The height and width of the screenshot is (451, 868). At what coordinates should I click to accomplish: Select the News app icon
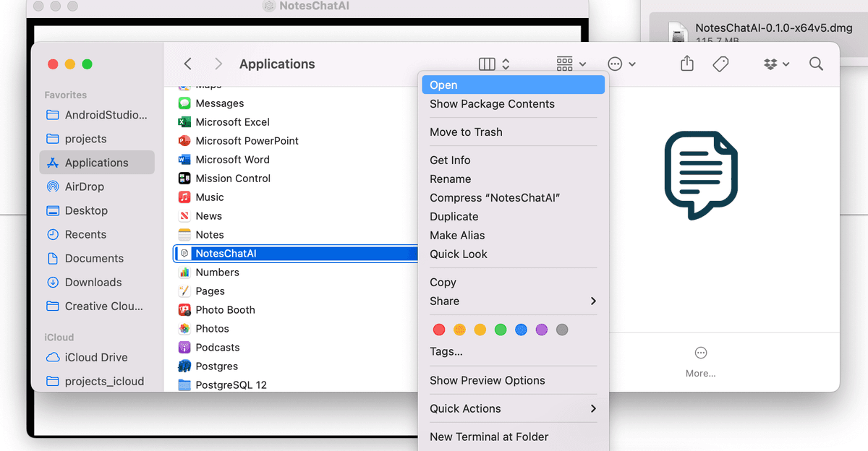(x=184, y=216)
